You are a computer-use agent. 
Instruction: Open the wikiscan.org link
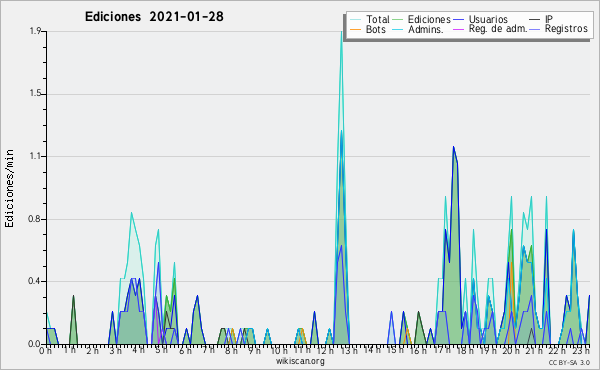click(300, 361)
